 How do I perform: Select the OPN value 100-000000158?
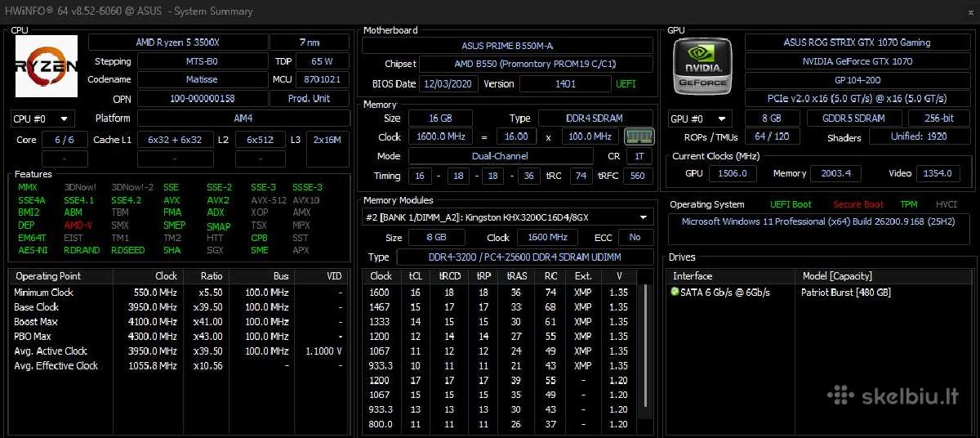coord(203,99)
